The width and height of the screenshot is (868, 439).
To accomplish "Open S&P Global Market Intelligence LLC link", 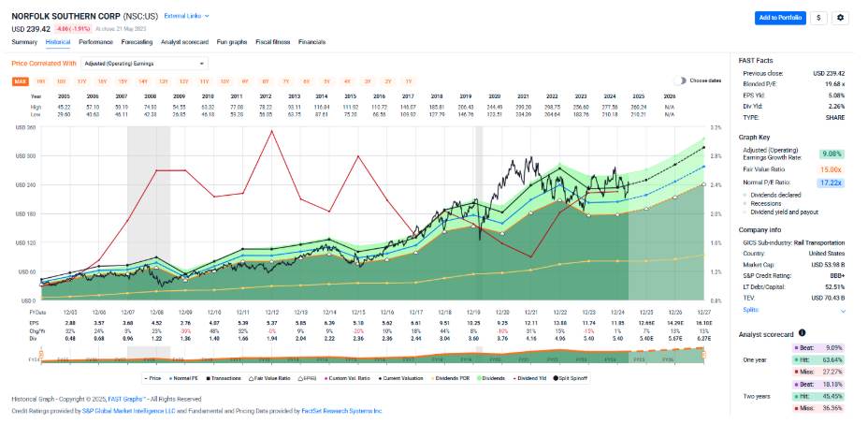I will (128, 411).
